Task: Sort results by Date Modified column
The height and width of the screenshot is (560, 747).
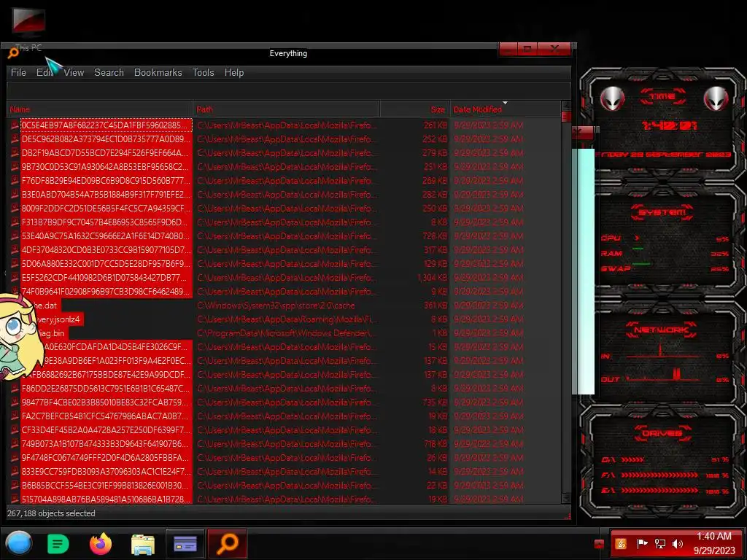Action: pyautogui.click(x=505, y=109)
